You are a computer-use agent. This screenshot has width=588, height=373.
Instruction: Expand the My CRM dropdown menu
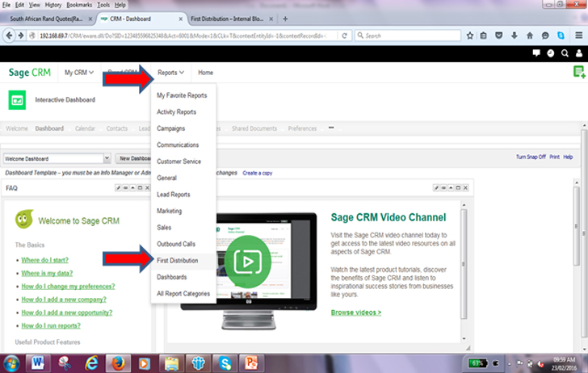[79, 73]
